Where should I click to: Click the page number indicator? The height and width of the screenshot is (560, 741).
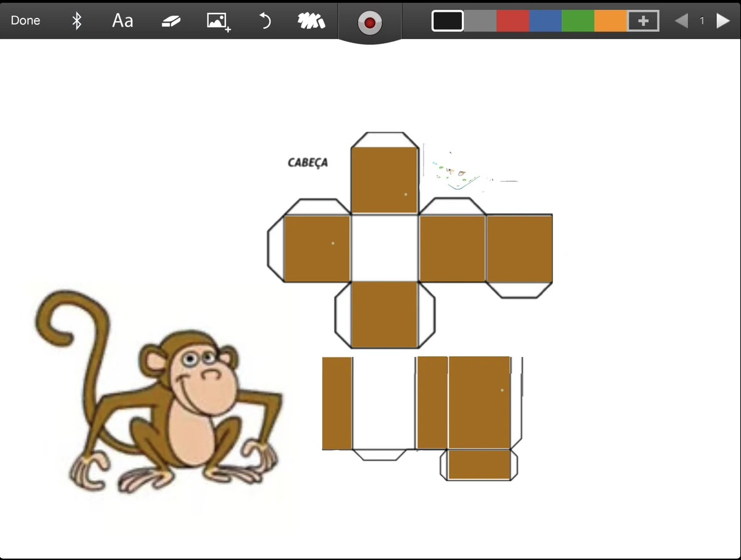[702, 20]
